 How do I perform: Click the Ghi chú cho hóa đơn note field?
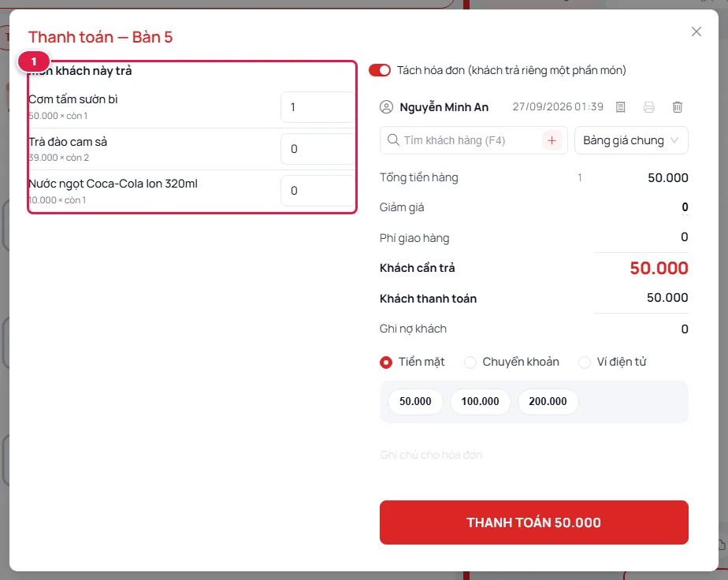point(534,455)
